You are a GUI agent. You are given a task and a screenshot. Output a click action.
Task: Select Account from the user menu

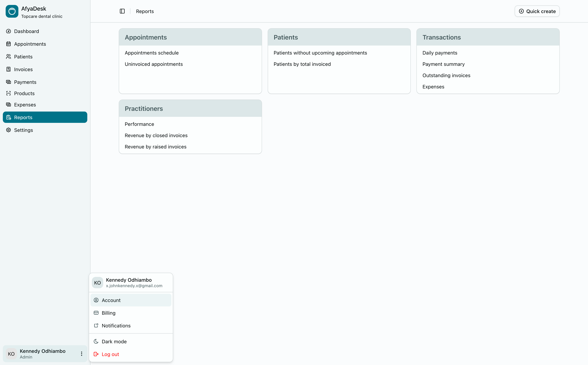111,300
